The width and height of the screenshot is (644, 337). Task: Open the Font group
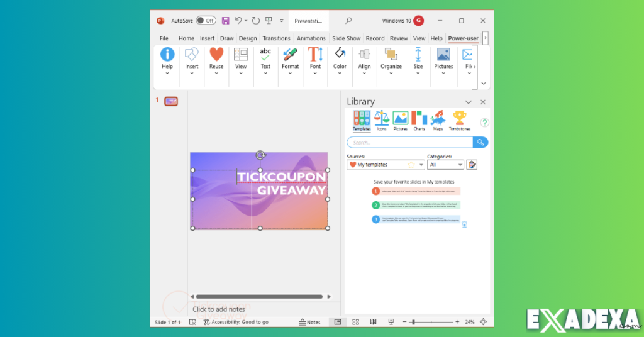click(315, 61)
